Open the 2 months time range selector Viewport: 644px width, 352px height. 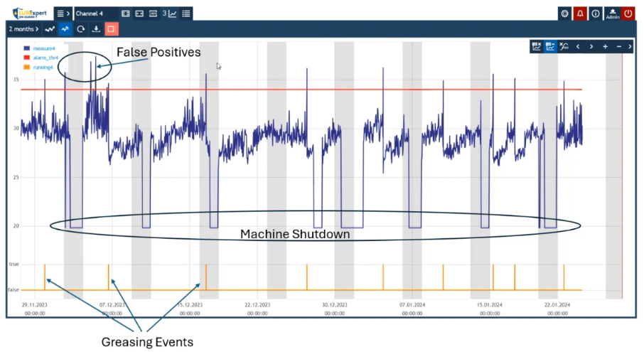pyautogui.click(x=23, y=29)
